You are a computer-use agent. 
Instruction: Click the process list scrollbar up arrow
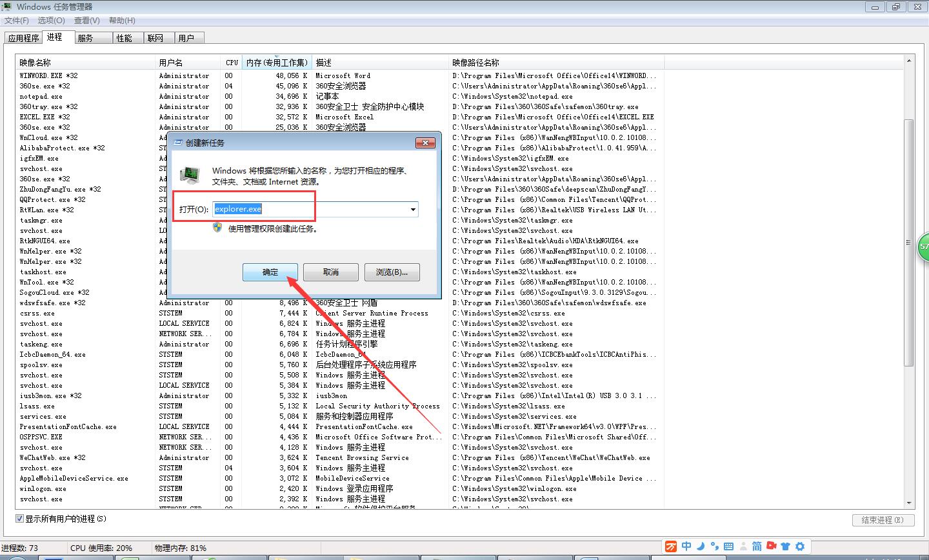[909, 61]
